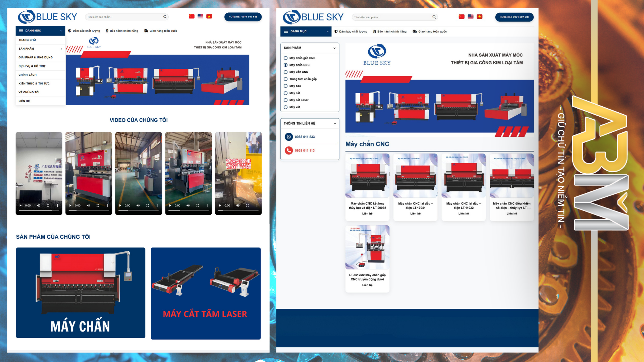Click the shield icon by the right page's Đảm bảo chất lượng
The image size is (644, 362).
[336, 32]
